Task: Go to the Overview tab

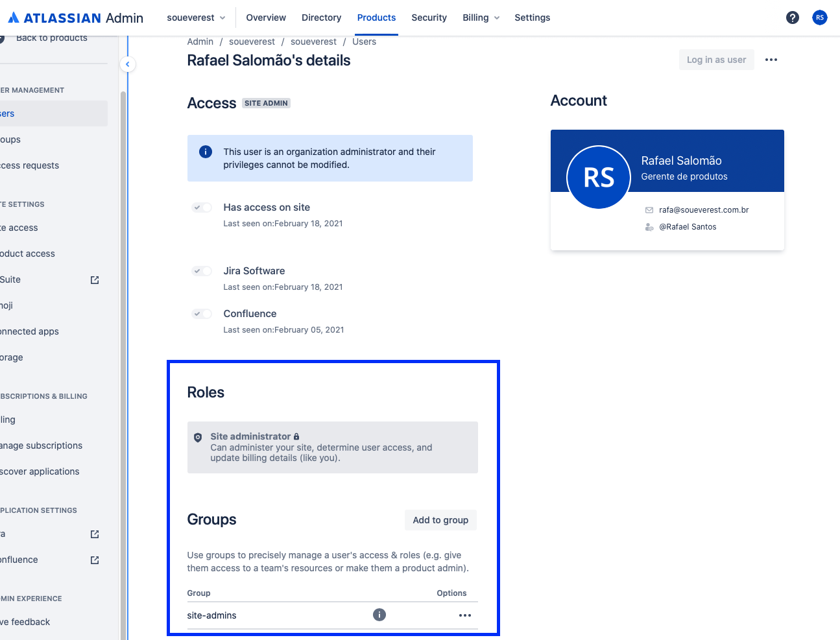Action: point(266,18)
